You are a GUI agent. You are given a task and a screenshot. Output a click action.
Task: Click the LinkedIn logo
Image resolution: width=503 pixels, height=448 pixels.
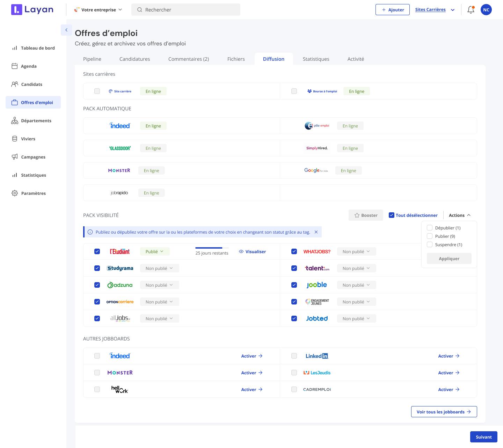[317, 356]
